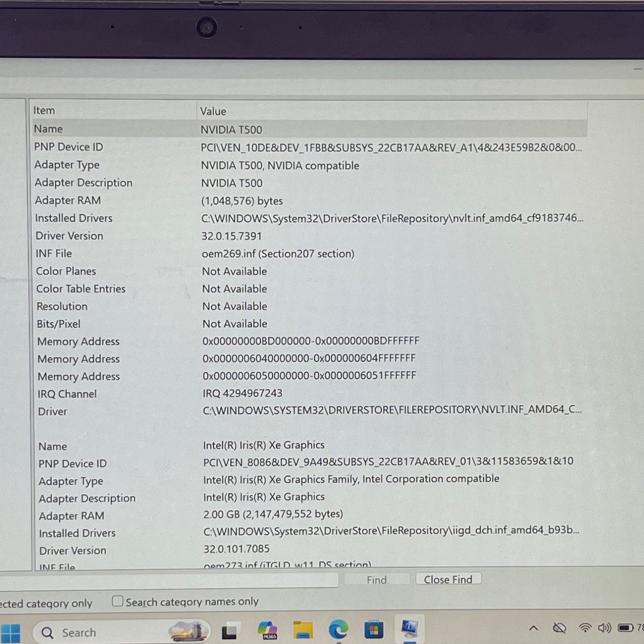Open Task View from the taskbar
This screenshot has height=644, width=644.
229,631
